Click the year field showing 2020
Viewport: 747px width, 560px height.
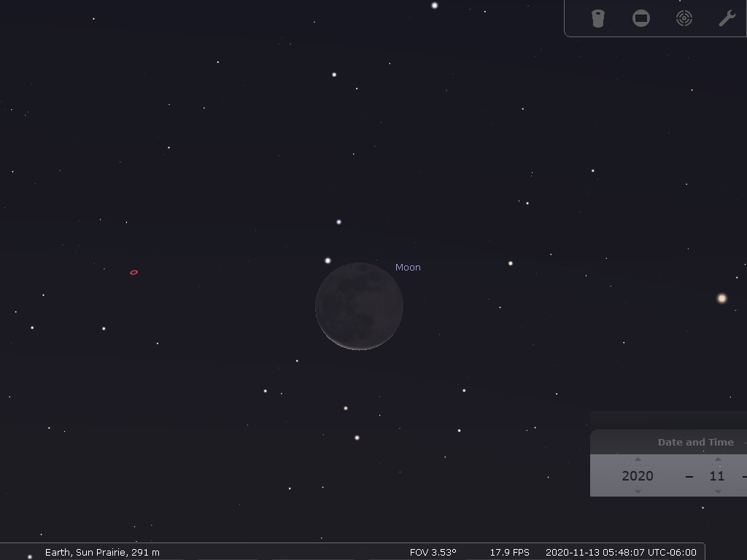click(638, 475)
